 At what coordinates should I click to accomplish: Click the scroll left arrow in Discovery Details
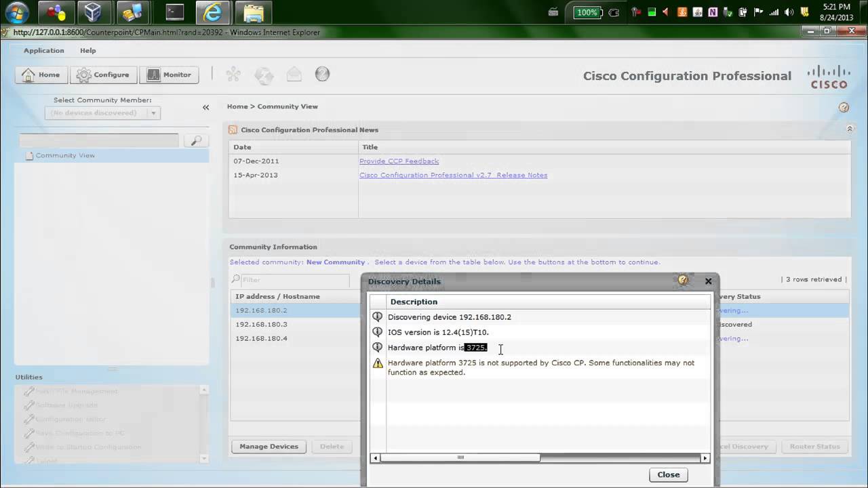(375, 458)
